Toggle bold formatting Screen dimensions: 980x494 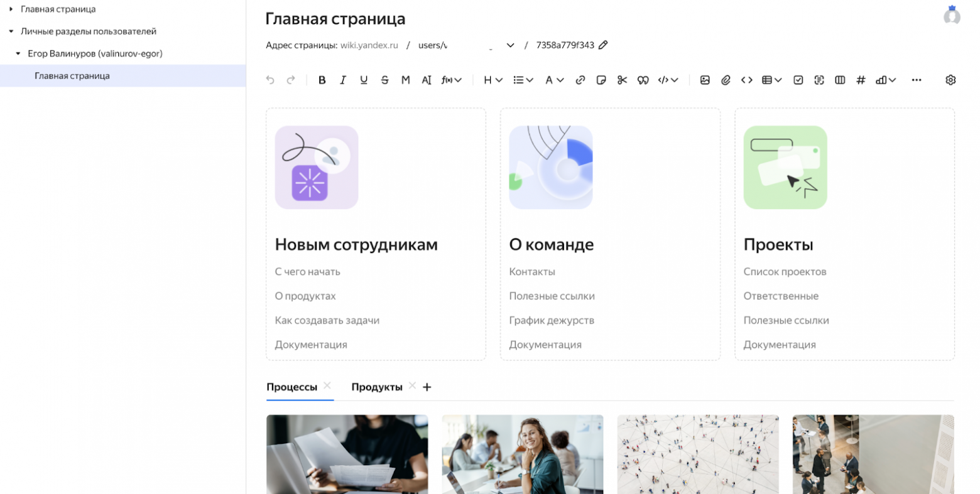pyautogui.click(x=322, y=80)
